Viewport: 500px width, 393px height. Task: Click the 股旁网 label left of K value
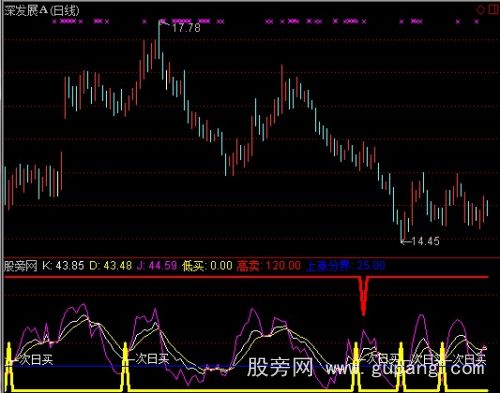21,266
